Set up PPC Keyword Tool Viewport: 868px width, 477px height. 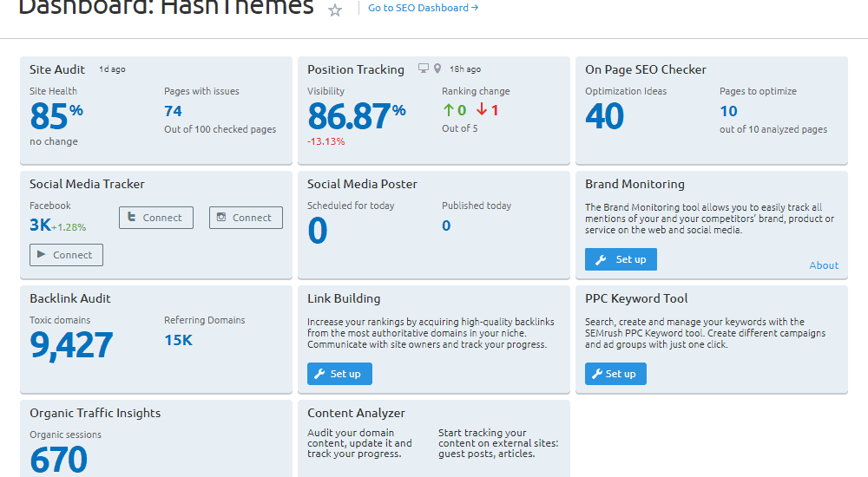(x=615, y=374)
